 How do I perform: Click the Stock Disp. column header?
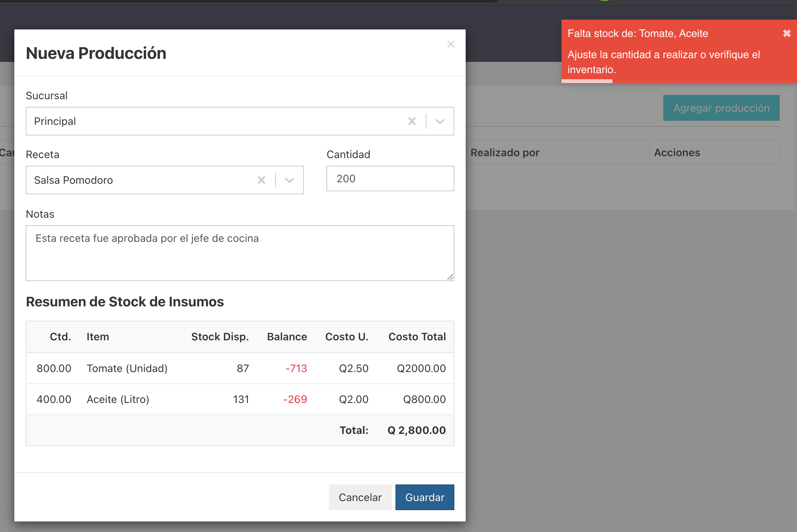pos(220,337)
